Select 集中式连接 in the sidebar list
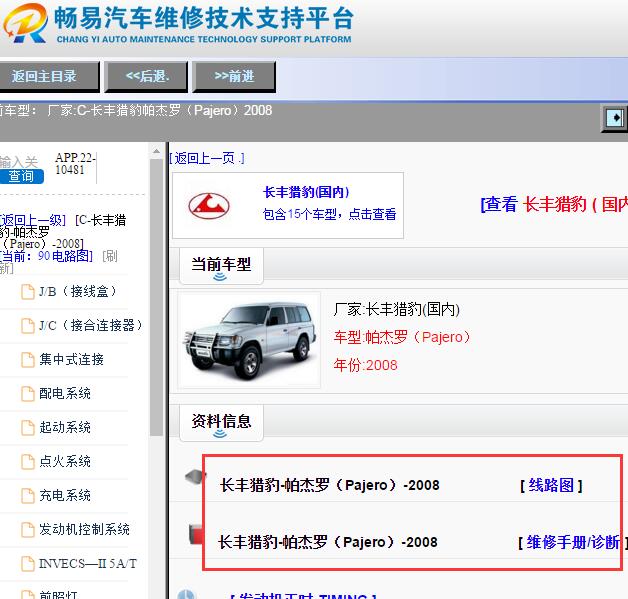Screen dimensions: 628x599 coord(71,360)
